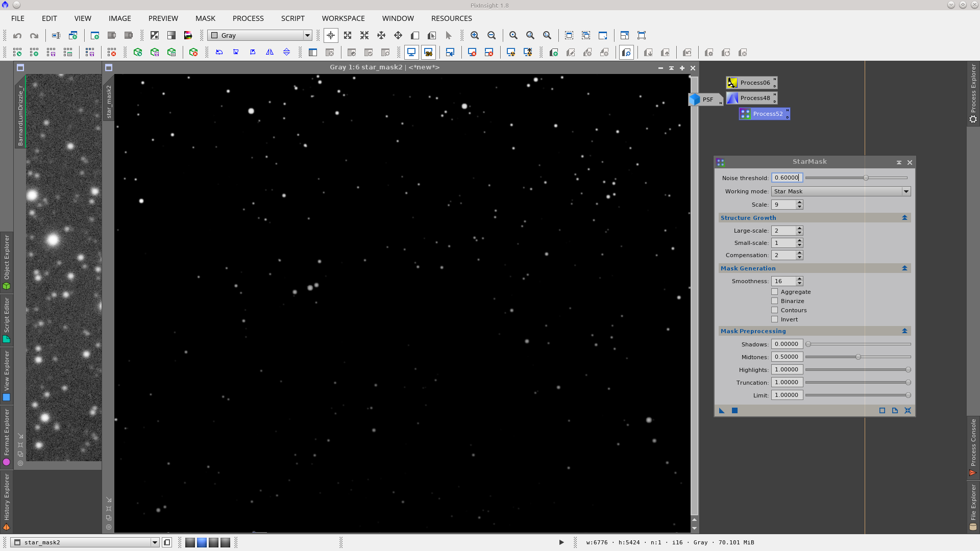Enable the Binarize checkbox
980x551 pixels.
coord(775,301)
